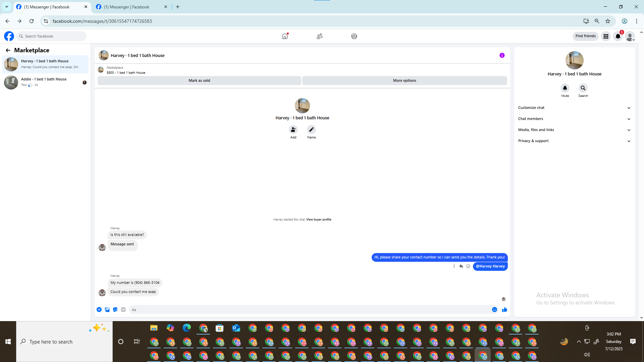
Task: Click the message input field
Action: pyautogui.click(x=309, y=310)
